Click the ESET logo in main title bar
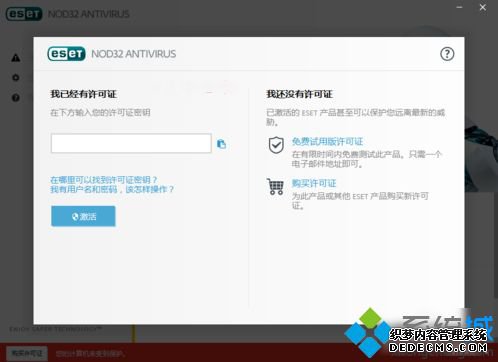 click(x=24, y=14)
